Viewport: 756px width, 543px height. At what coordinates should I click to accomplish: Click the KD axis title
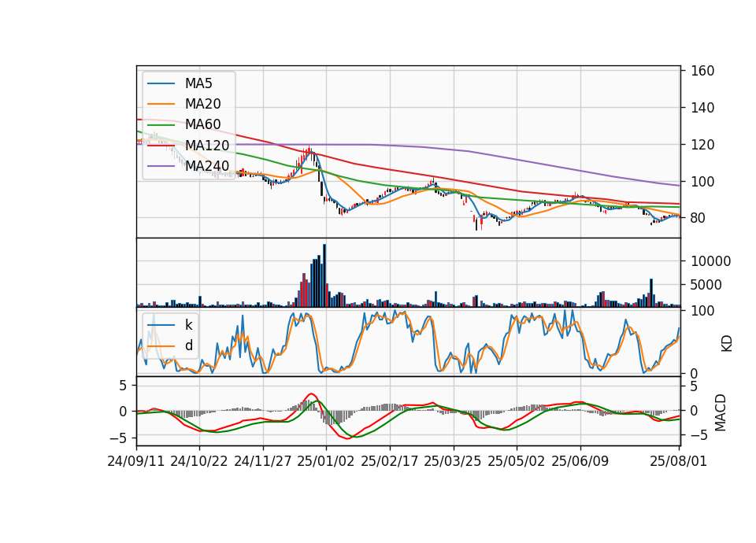point(727,344)
